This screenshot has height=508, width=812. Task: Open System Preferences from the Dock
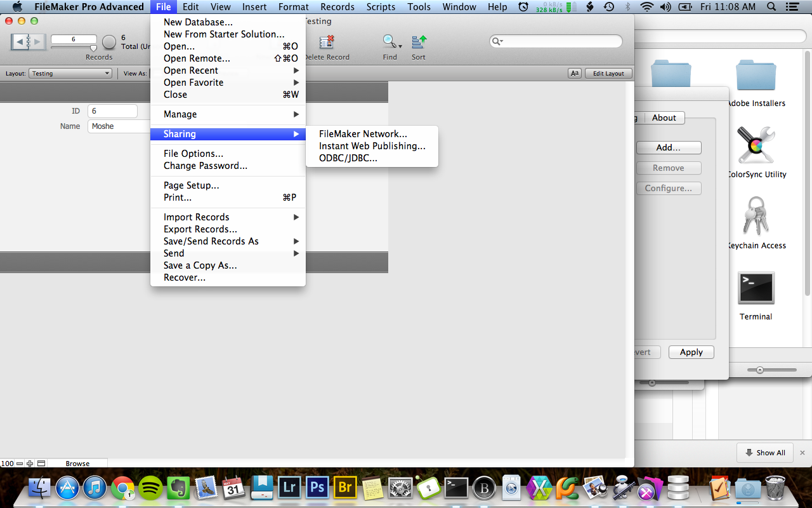400,488
